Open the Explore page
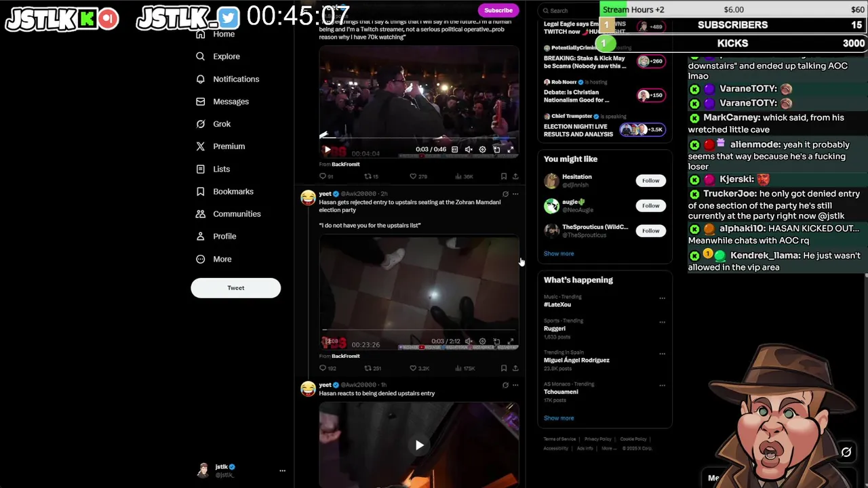 pos(218,56)
